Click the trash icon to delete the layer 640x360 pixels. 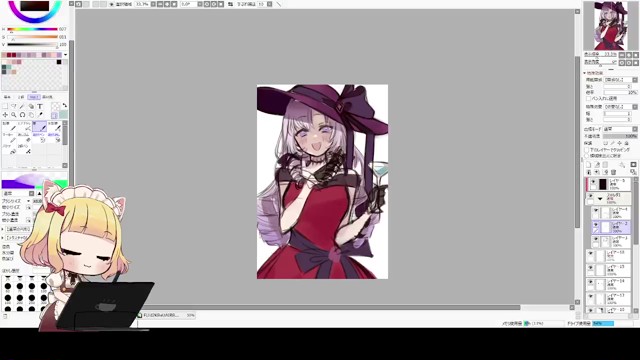tap(613, 172)
